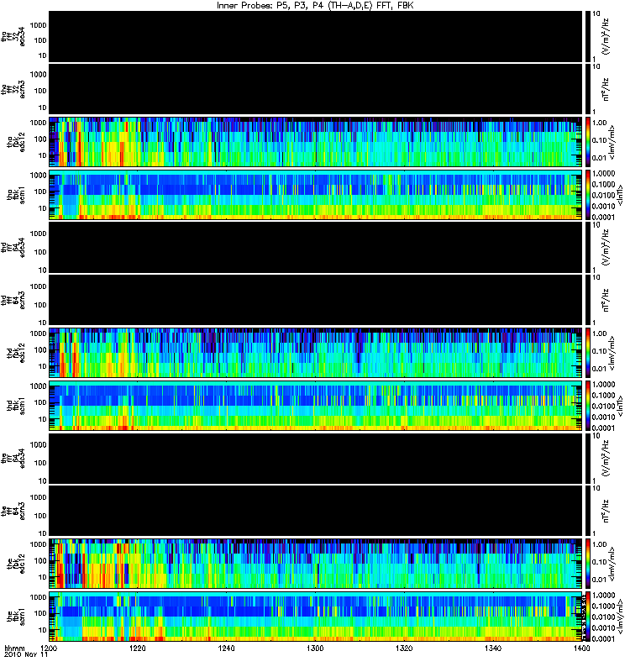630x672 pixels.
Task: Click the tha fbk scm1 color bar
Action: tap(588, 195)
